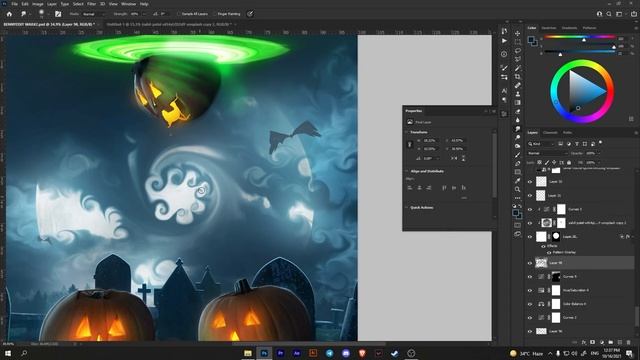Image resolution: width=640 pixels, height=360 pixels.
Task: Click the Home icon in options bar
Action: coord(9,14)
